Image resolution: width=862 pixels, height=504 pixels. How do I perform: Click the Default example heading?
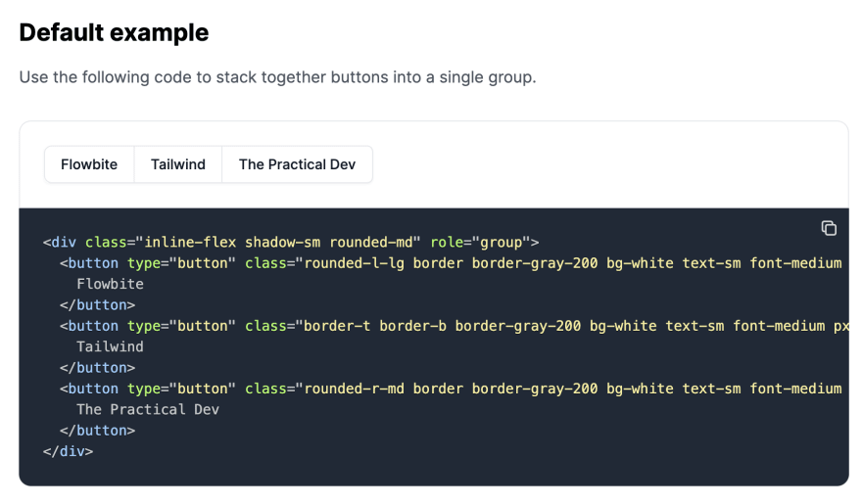pyautogui.click(x=114, y=32)
